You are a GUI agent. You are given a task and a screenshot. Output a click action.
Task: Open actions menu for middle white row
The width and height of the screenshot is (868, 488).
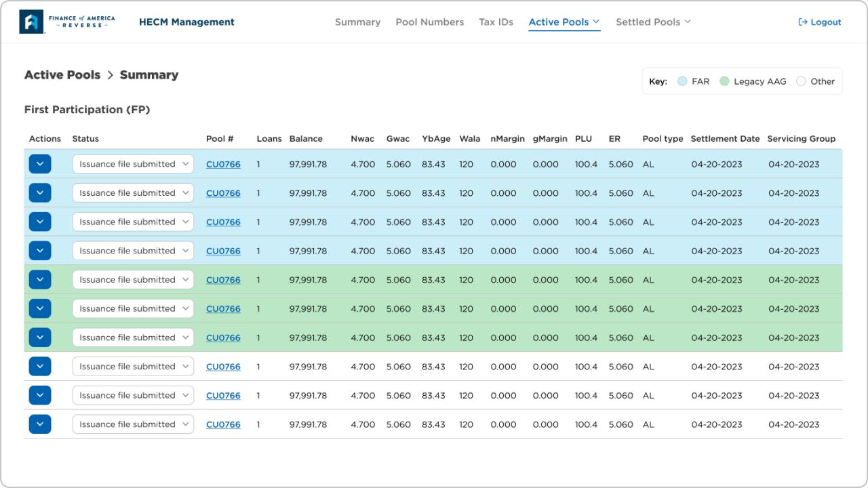pyautogui.click(x=40, y=395)
